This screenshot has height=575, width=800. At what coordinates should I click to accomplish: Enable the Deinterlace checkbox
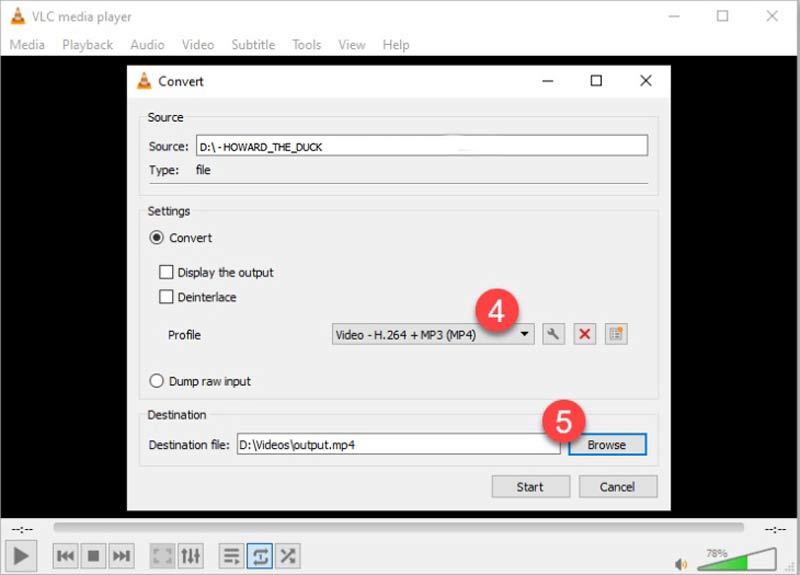tap(166, 296)
